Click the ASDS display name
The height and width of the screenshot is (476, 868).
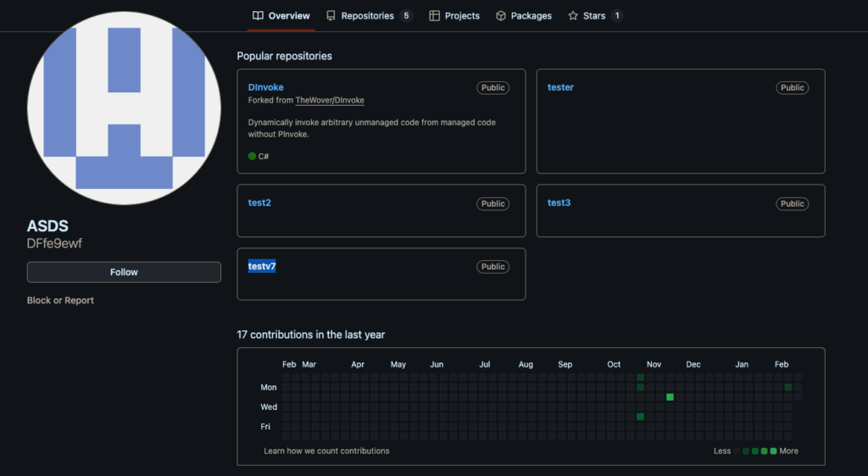(47, 226)
